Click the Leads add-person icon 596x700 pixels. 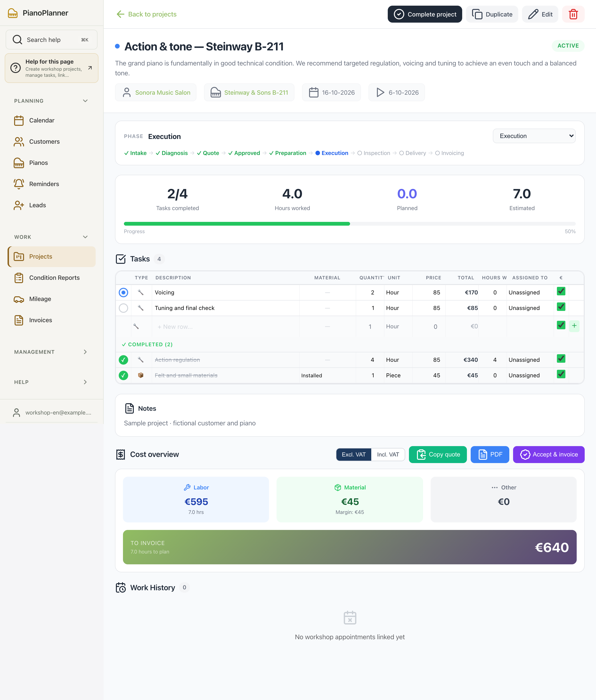coord(19,205)
